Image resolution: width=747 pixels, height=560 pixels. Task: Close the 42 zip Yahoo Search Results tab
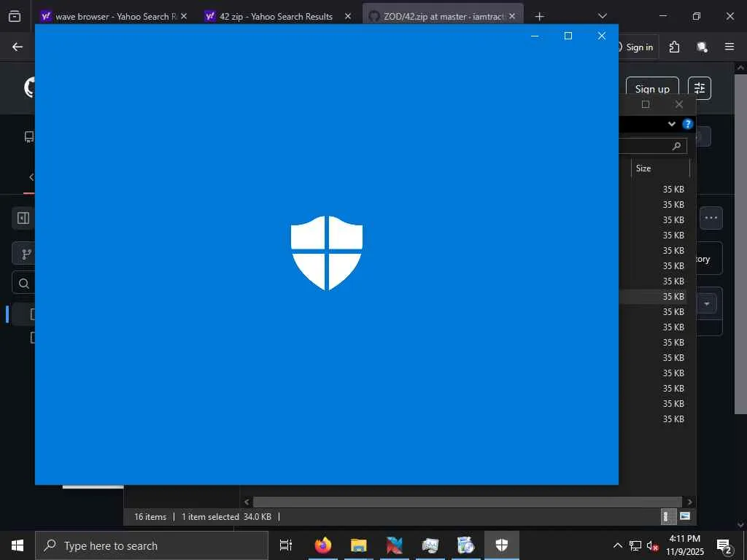(x=348, y=16)
